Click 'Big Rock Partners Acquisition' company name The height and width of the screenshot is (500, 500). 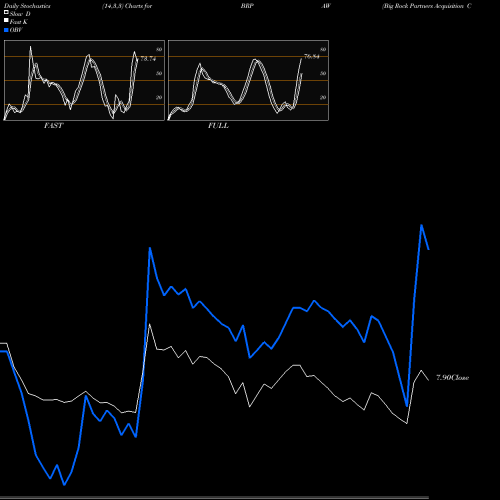[x=423, y=6]
